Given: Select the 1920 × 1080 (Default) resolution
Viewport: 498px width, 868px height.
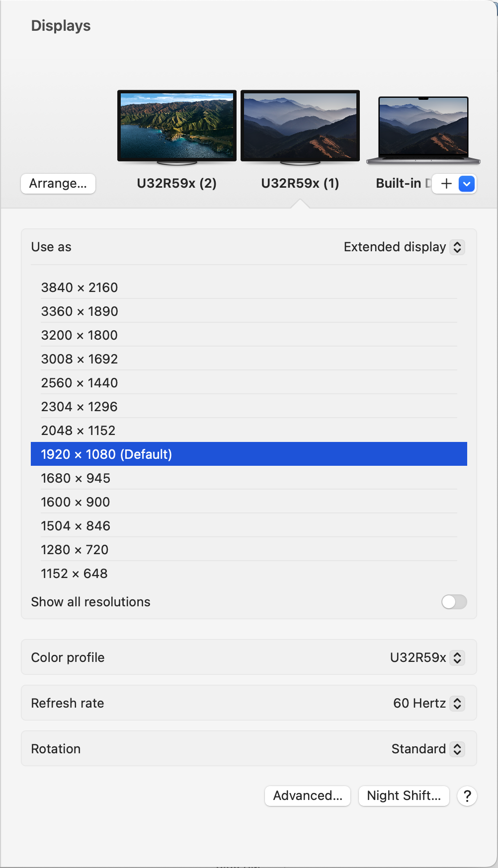Looking at the screenshot, I should (x=106, y=454).
